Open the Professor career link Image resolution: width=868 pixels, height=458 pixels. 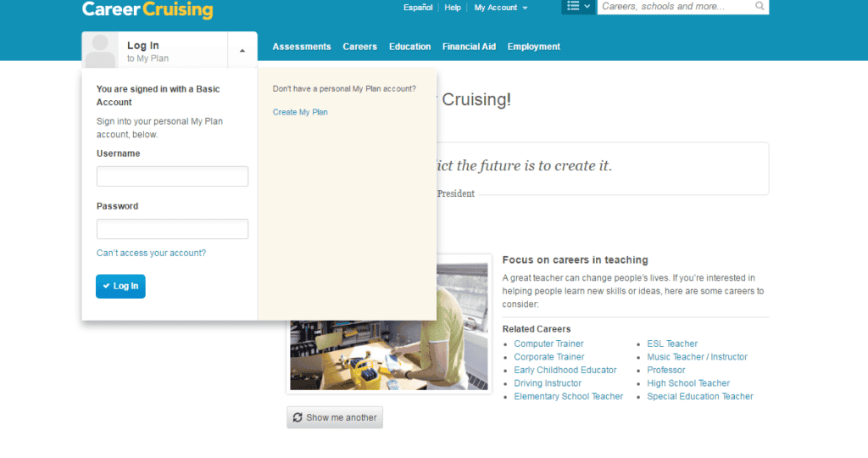pos(666,370)
